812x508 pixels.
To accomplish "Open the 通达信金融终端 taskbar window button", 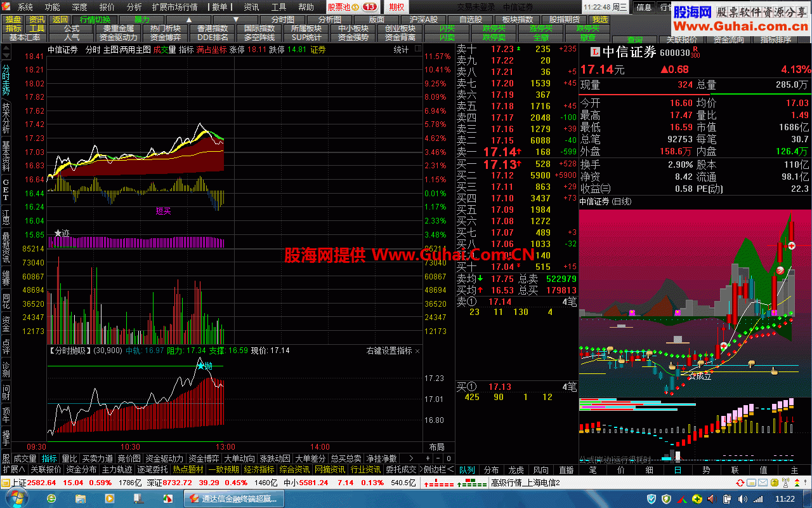I will click(235, 499).
